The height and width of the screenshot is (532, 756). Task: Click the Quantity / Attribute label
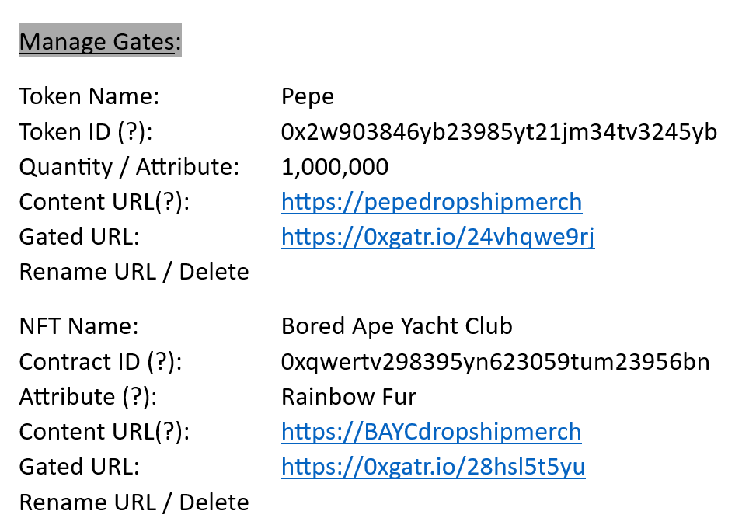click(129, 167)
